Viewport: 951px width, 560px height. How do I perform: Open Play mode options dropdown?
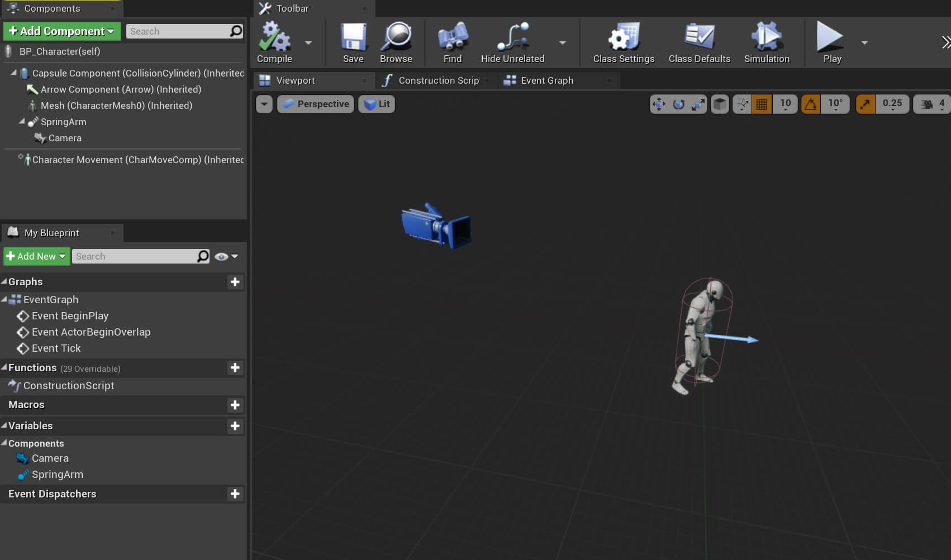[x=864, y=42]
